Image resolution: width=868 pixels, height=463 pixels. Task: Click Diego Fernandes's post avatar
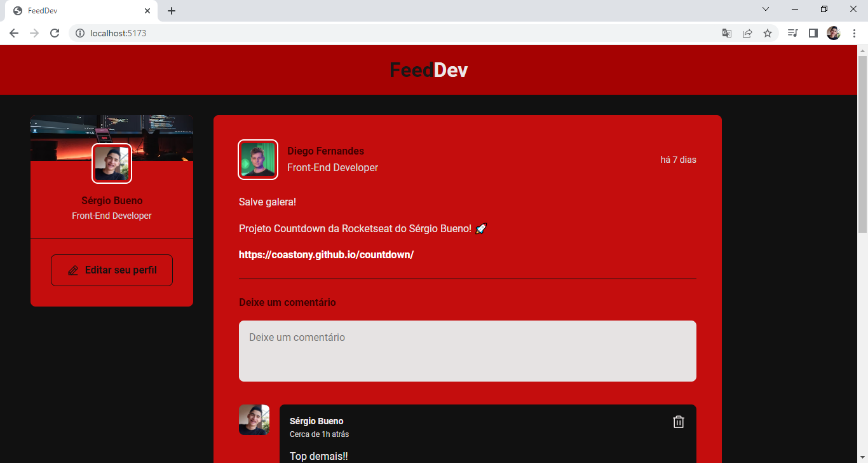click(x=258, y=159)
